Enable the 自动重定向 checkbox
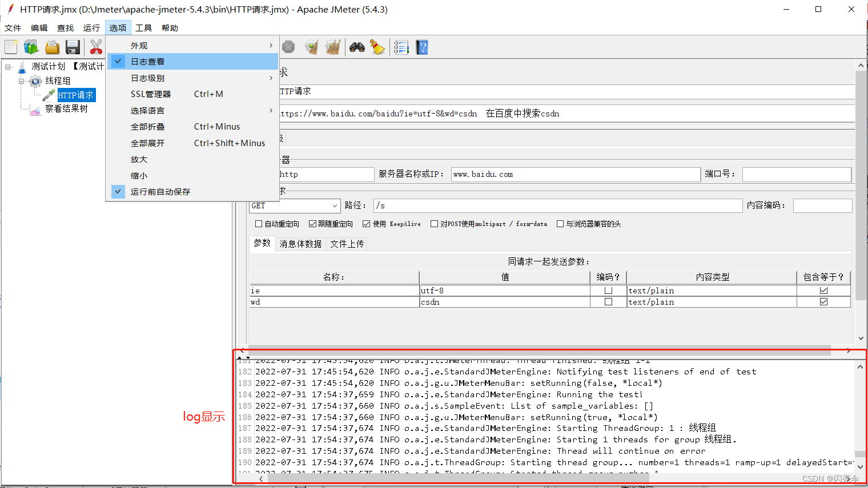The height and width of the screenshot is (488, 868). [259, 224]
